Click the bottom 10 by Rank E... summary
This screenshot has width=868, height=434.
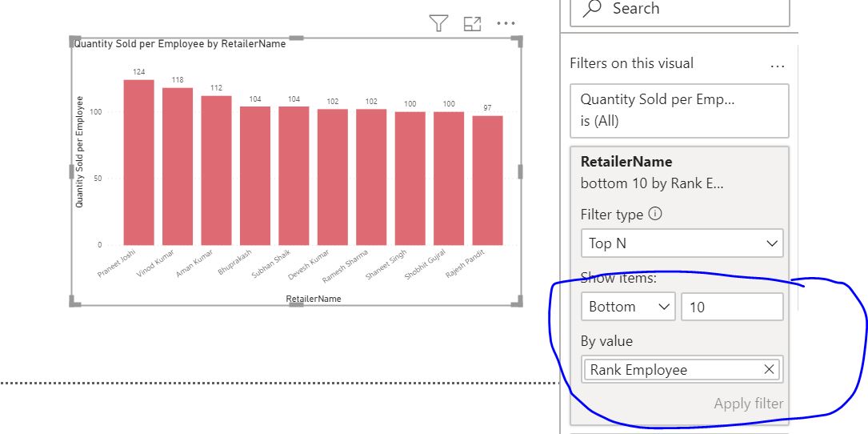click(651, 183)
